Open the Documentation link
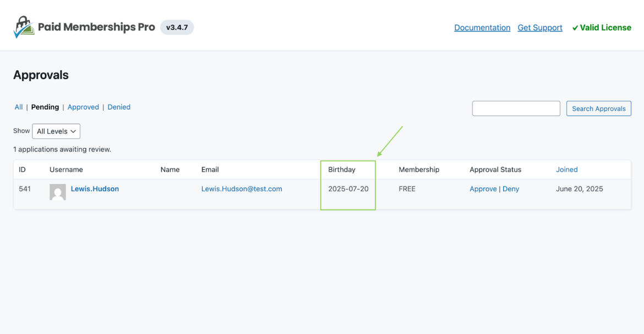The image size is (644, 334). point(482,28)
